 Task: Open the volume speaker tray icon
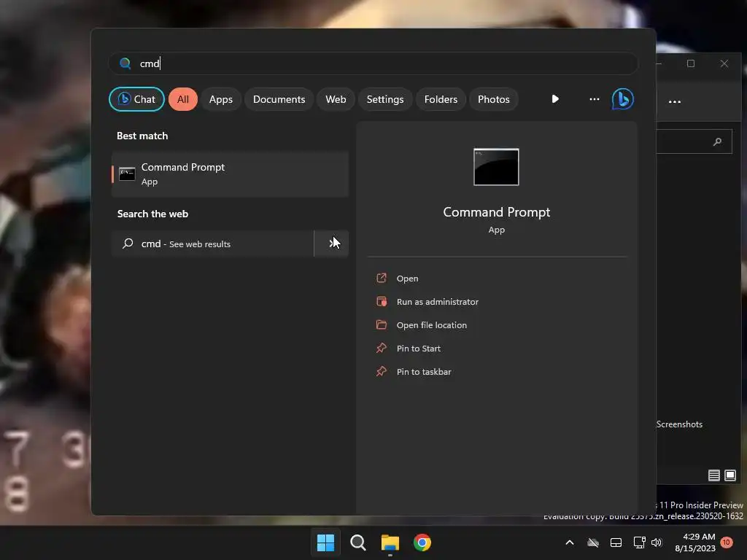(657, 542)
